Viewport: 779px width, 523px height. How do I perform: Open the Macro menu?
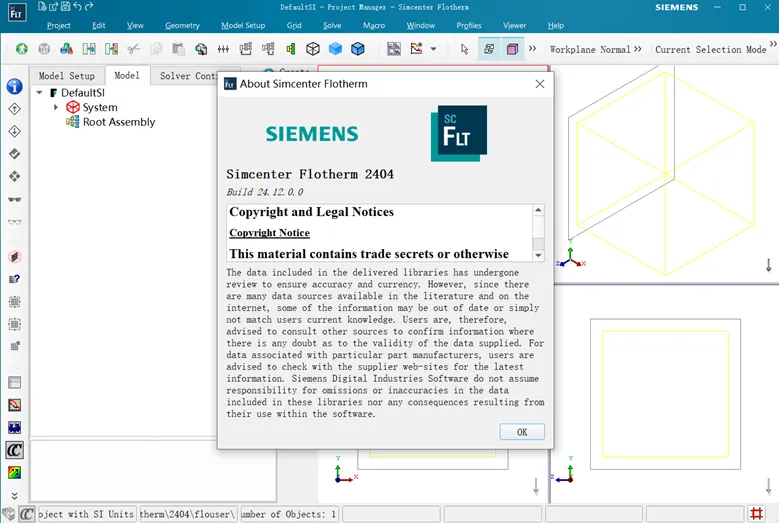tap(374, 25)
